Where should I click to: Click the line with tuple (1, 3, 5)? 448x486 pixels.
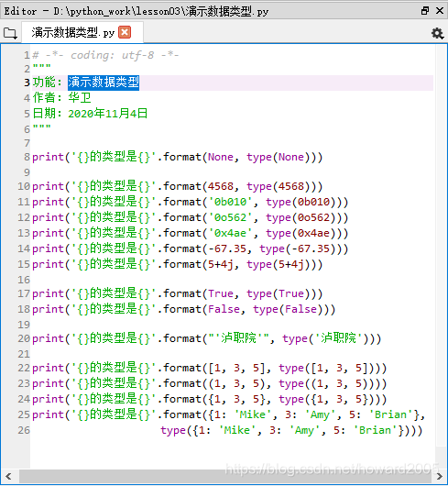[210, 383]
